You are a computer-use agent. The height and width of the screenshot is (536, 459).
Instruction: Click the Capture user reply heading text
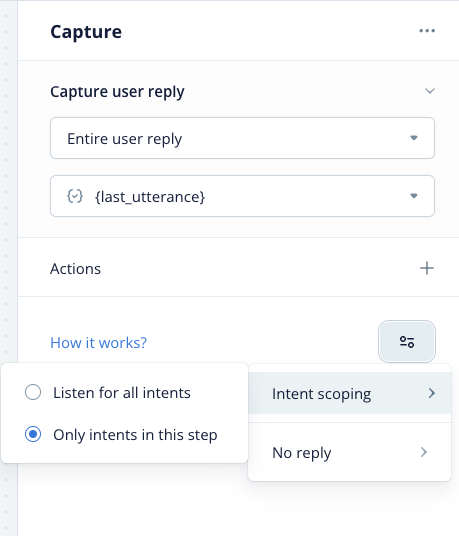click(117, 92)
